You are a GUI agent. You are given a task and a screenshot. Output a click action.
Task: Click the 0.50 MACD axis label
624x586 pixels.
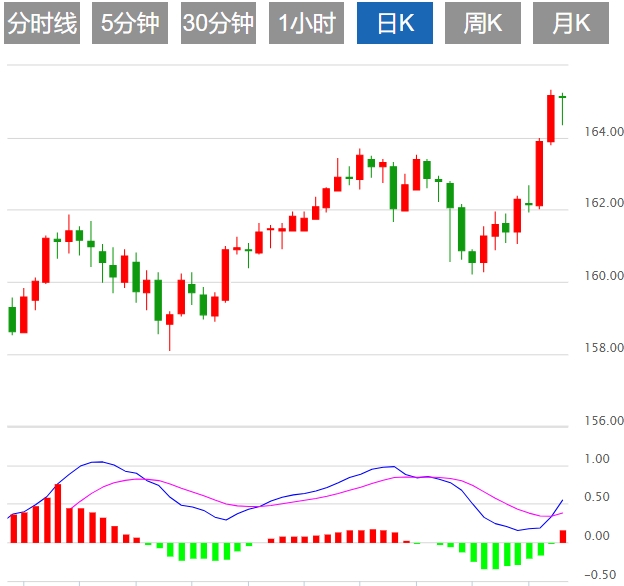(x=597, y=497)
